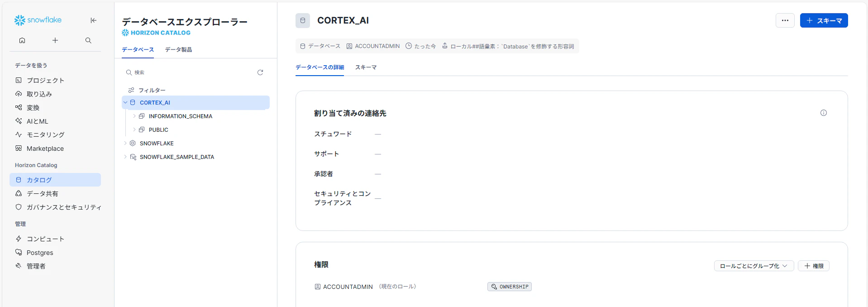Open データ共有 in the sidebar

[55, 193]
